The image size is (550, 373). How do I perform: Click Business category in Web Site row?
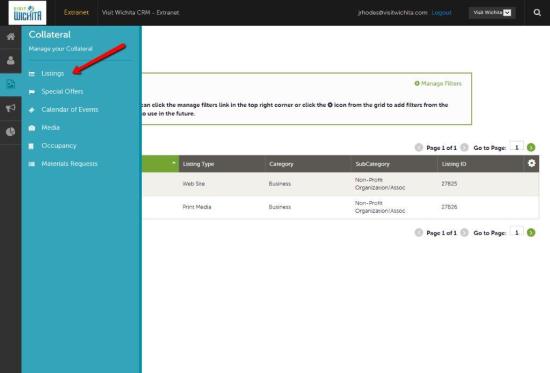pos(280,184)
